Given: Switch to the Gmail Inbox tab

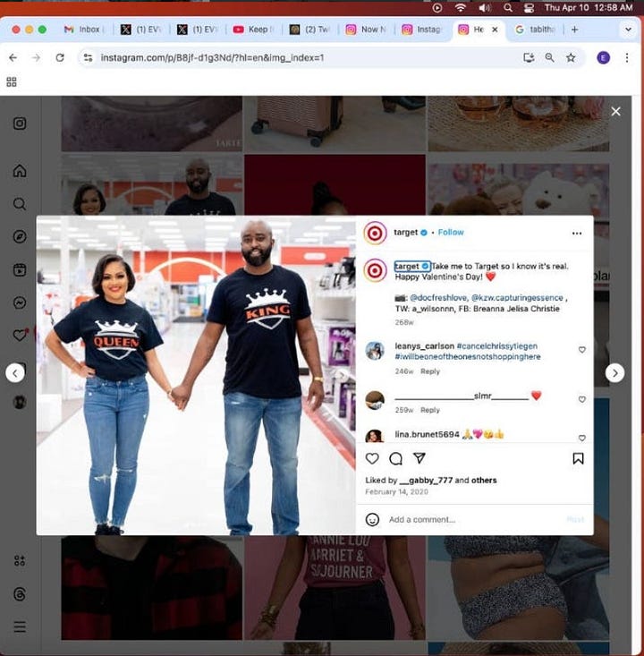Looking at the screenshot, I should click(84, 30).
